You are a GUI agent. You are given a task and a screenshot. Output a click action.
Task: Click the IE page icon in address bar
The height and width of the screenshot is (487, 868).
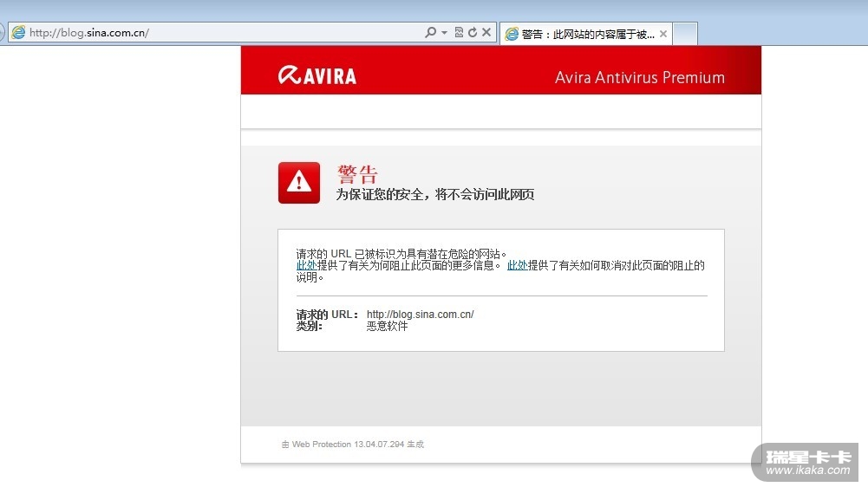click(x=18, y=33)
